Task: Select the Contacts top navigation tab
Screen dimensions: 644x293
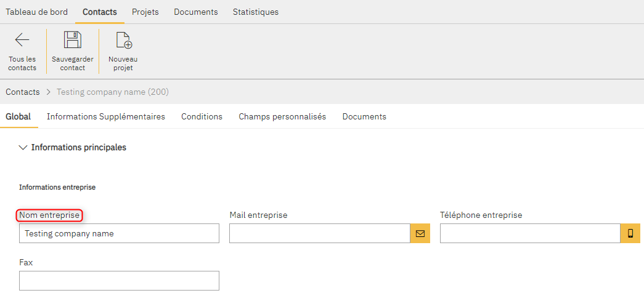Action: click(100, 12)
